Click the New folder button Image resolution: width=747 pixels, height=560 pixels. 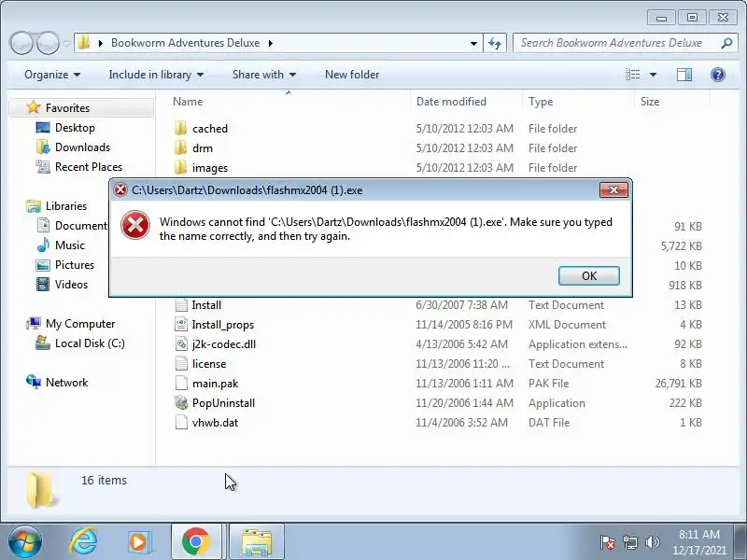coord(352,75)
